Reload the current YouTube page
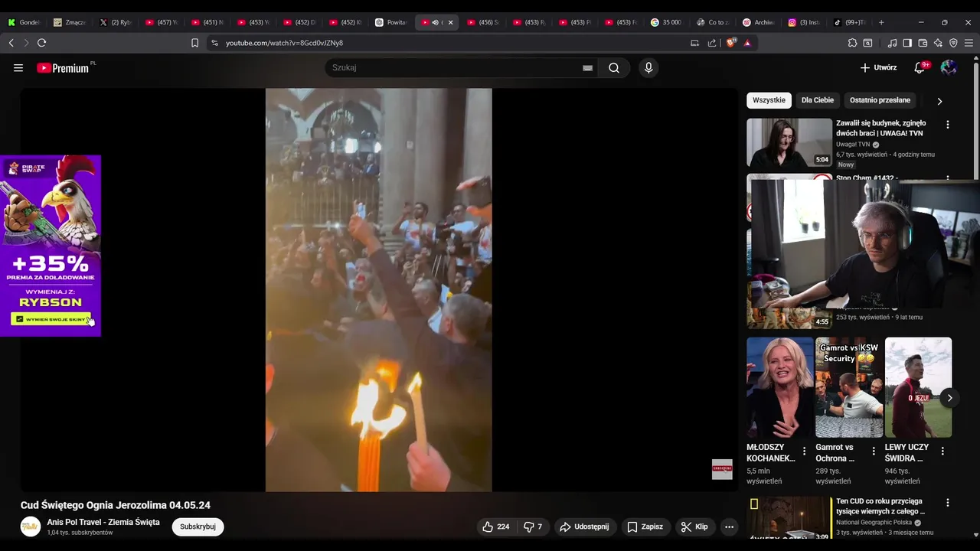The width and height of the screenshot is (980, 551). (41, 43)
